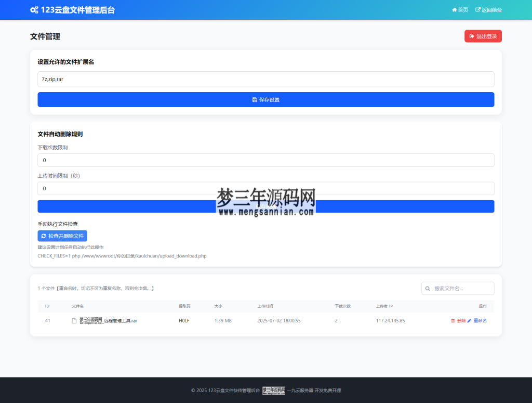Click the trash icon next to 删除
The image size is (532, 403).
(x=453, y=320)
